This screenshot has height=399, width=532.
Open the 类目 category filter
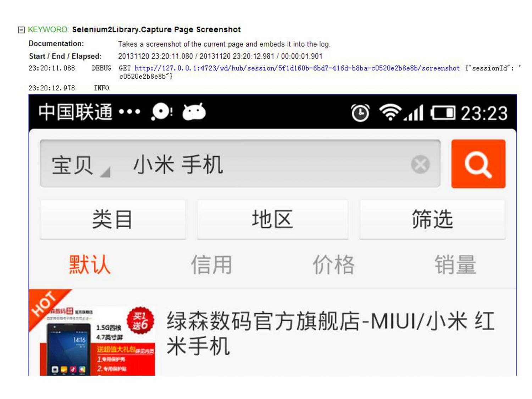click(x=113, y=219)
